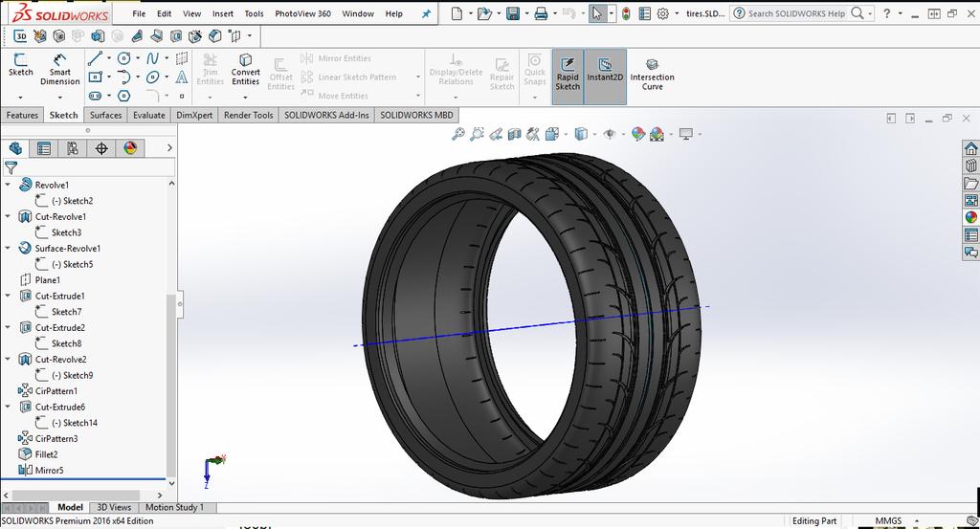
Task: Open the PropertyManager tab
Action: 44,148
